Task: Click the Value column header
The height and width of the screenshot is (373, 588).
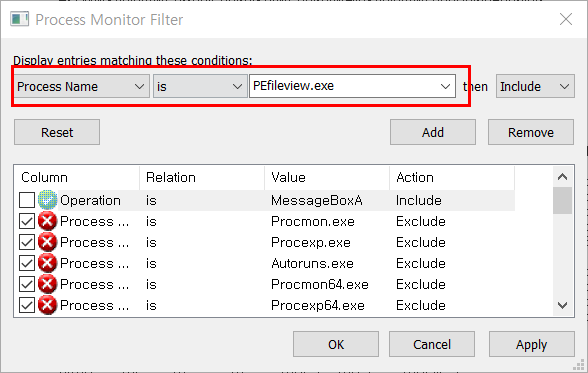Action: coord(327,177)
